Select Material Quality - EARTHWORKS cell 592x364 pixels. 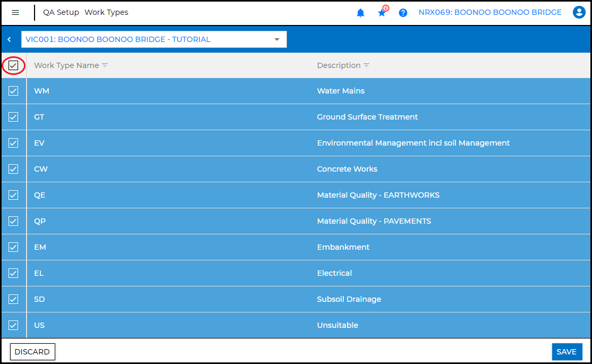(x=378, y=195)
